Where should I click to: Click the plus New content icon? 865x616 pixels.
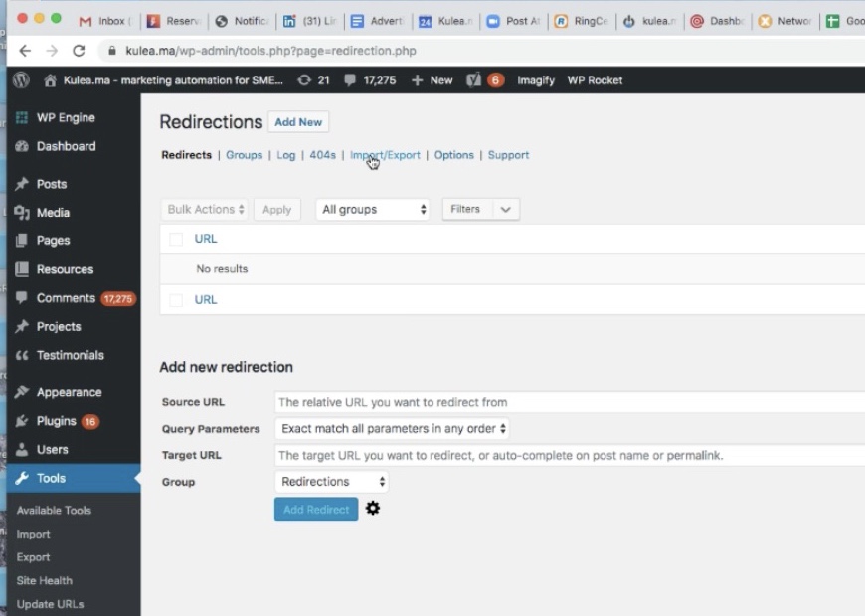(417, 80)
